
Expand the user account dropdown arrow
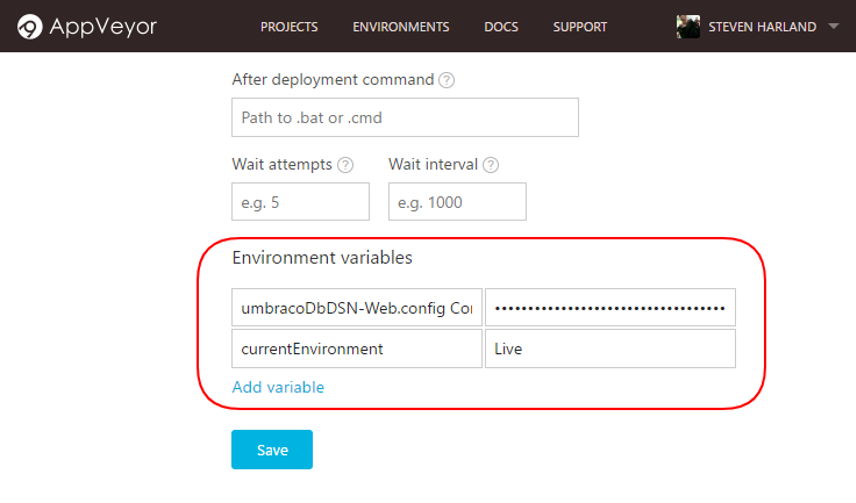point(834,27)
